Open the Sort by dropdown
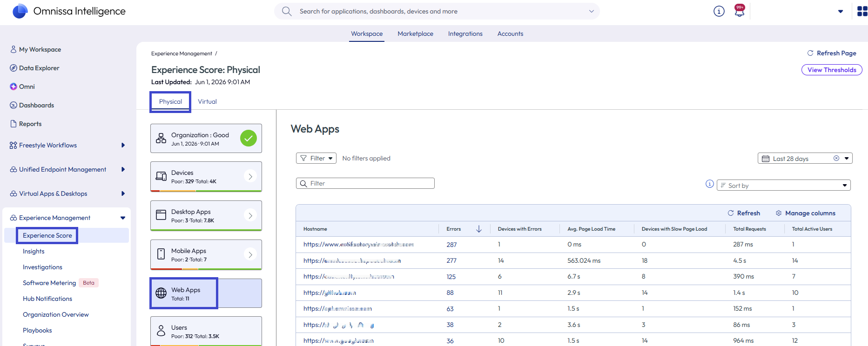The image size is (868, 346). (784, 185)
